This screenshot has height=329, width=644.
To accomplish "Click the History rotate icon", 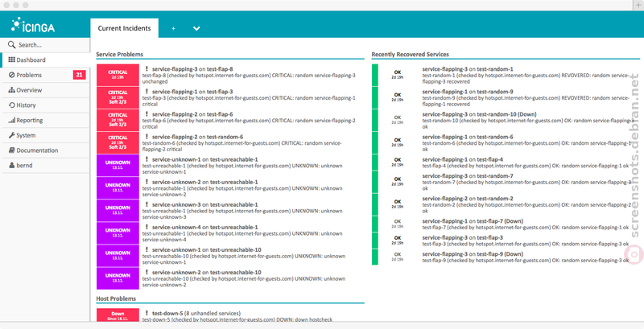I will click(12, 105).
